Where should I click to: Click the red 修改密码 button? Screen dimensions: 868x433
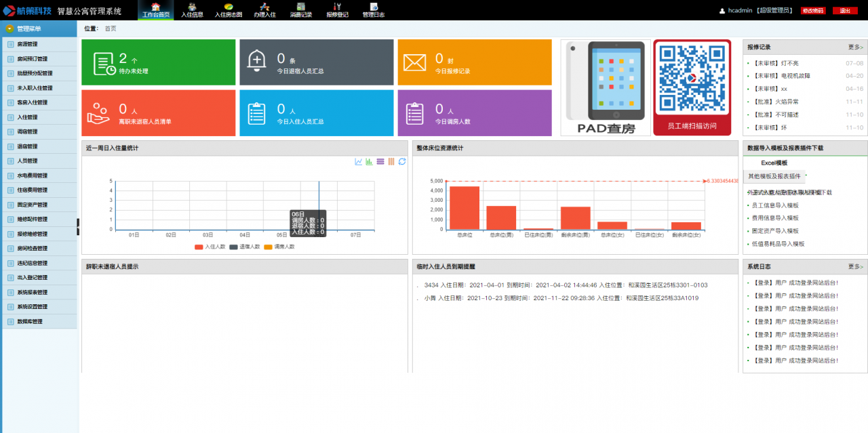coord(812,11)
